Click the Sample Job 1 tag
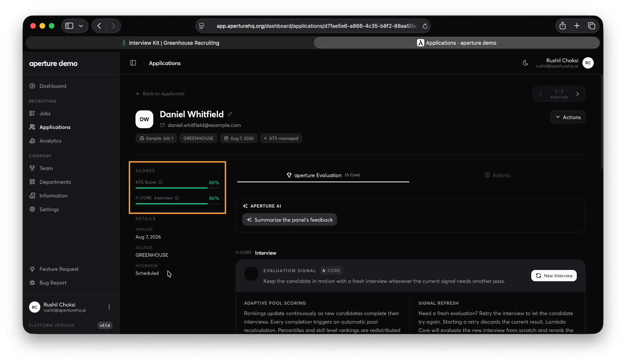 pyautogui.click(x=156, y=138)
